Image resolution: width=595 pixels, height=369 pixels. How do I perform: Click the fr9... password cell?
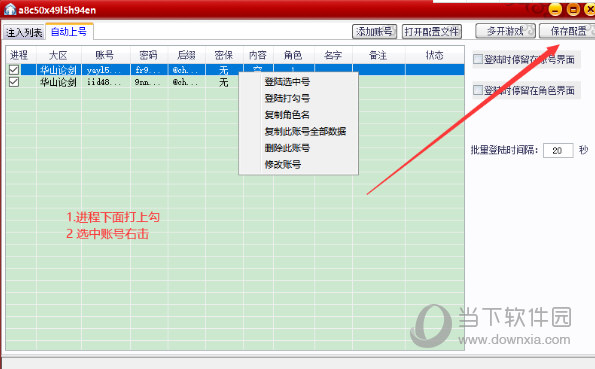[149, 70]
